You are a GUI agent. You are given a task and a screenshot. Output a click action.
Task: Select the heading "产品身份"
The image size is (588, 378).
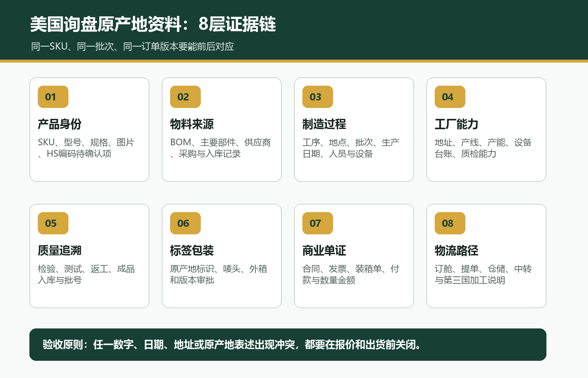(x=60, y=124)
